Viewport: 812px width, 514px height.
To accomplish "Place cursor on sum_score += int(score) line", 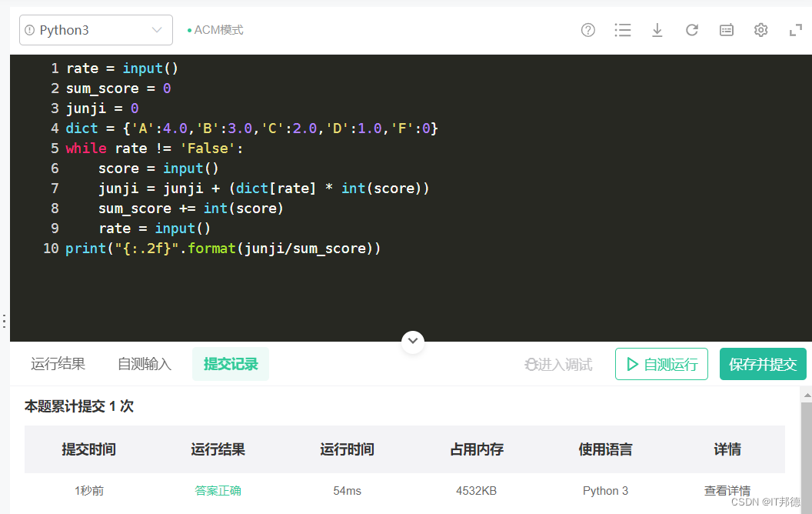I will 191,209.
